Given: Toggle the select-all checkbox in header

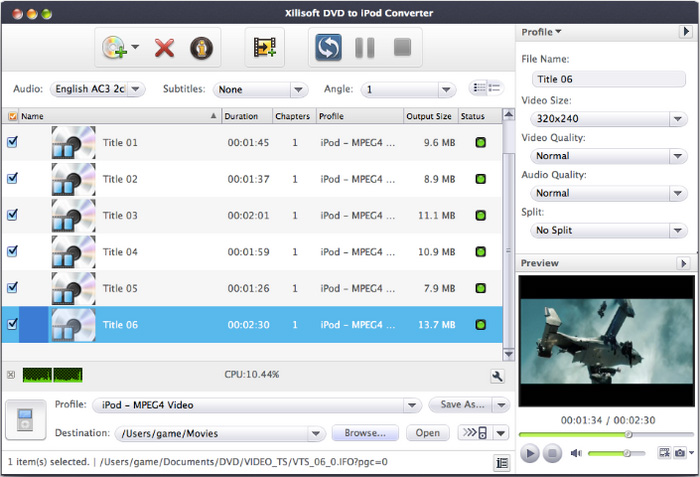Looking at the screenshot, I should point(12,116).
